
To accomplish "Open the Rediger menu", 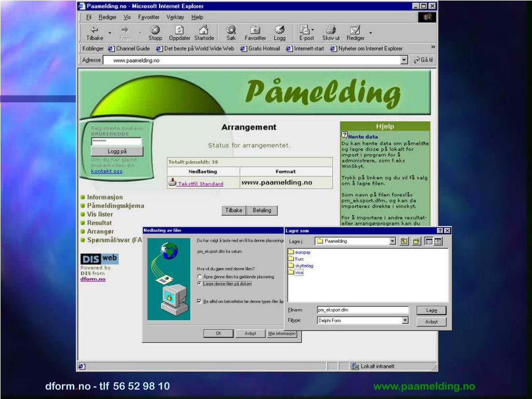I will pyautogui.click(x=107, y=17).
